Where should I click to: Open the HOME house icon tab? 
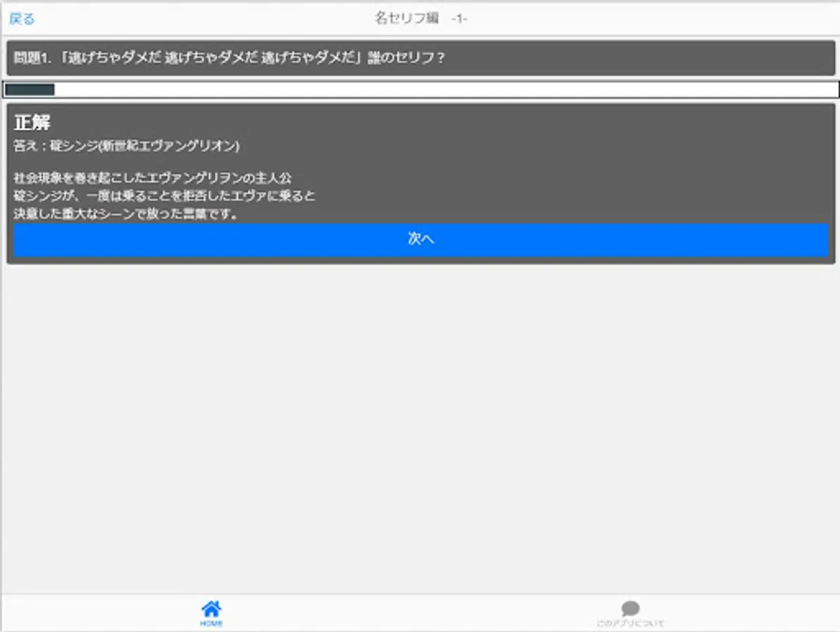(211, 613)
